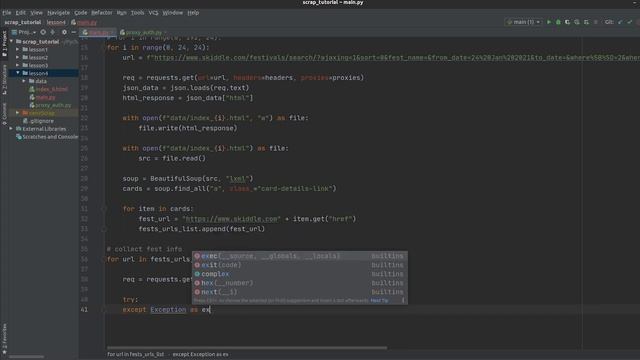Image resolution: width=640 pixels, height=360 pixels.
Task: Click 'except Exception as ex' bottom breadcrumb
Action: tap(200, 354)
